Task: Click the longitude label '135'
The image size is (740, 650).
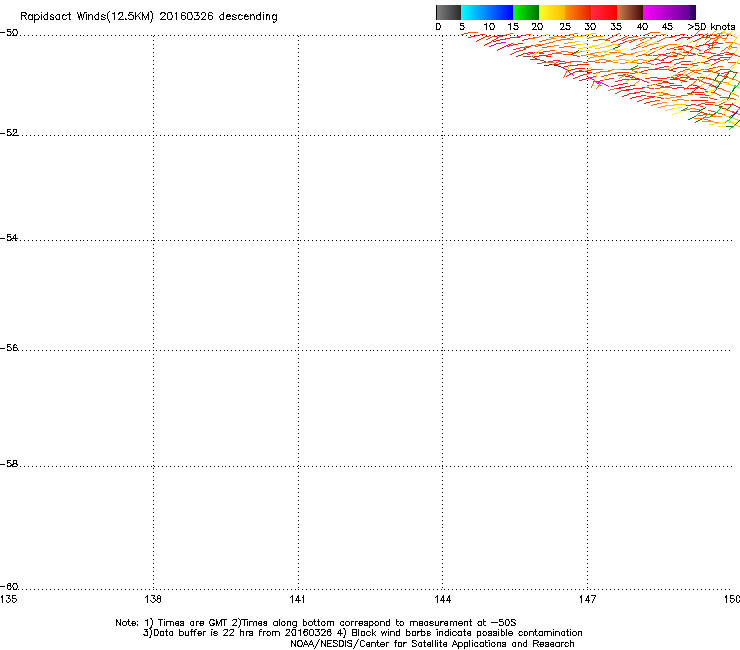Action: pos(8,599)
